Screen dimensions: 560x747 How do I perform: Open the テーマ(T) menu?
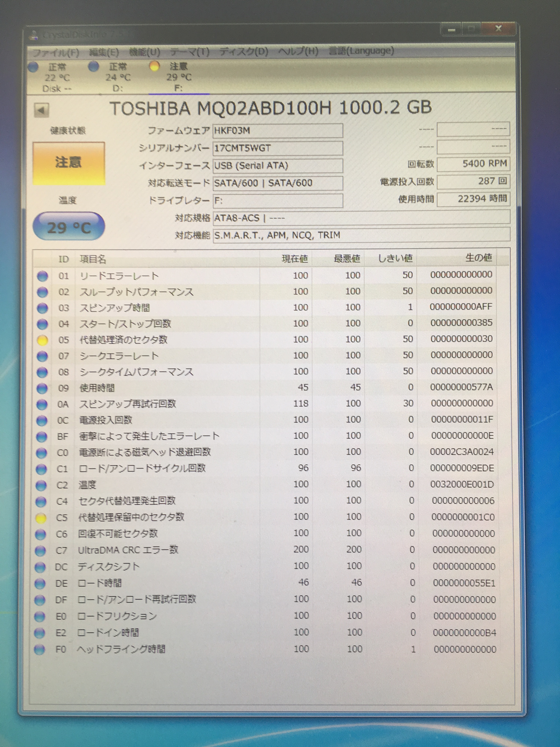click(x=189, y=52)
